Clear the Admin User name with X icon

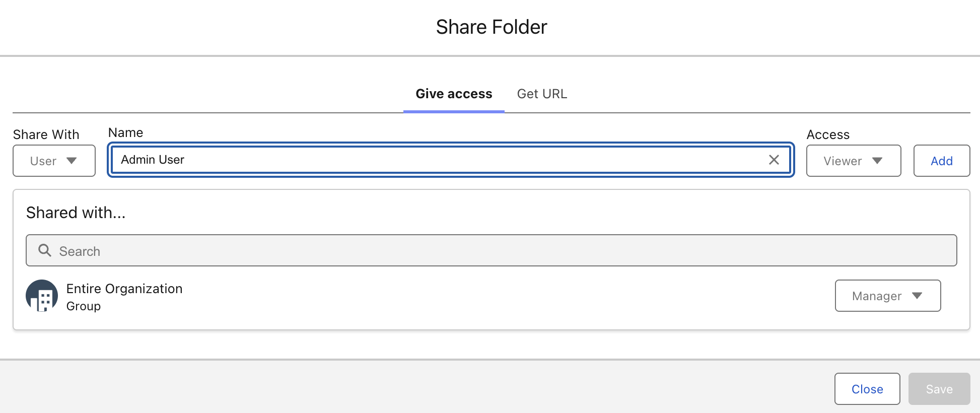(774, 160)
